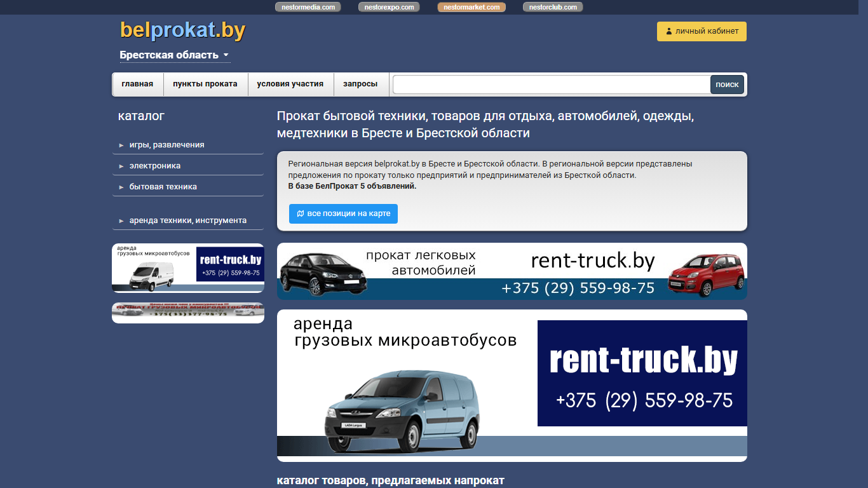This screenshot has width=868, height=488.
Task: Expand the Брестская область region dropdown
Action: coord(175,55)
